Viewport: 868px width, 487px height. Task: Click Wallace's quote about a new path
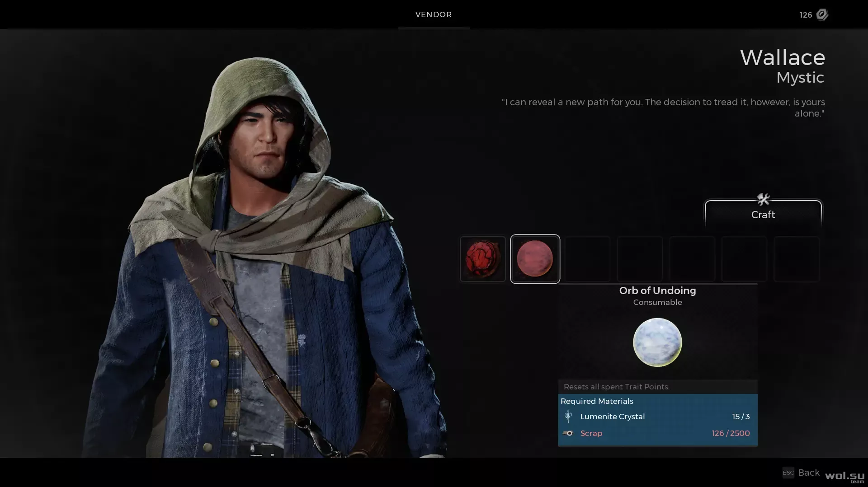(663, 108)
